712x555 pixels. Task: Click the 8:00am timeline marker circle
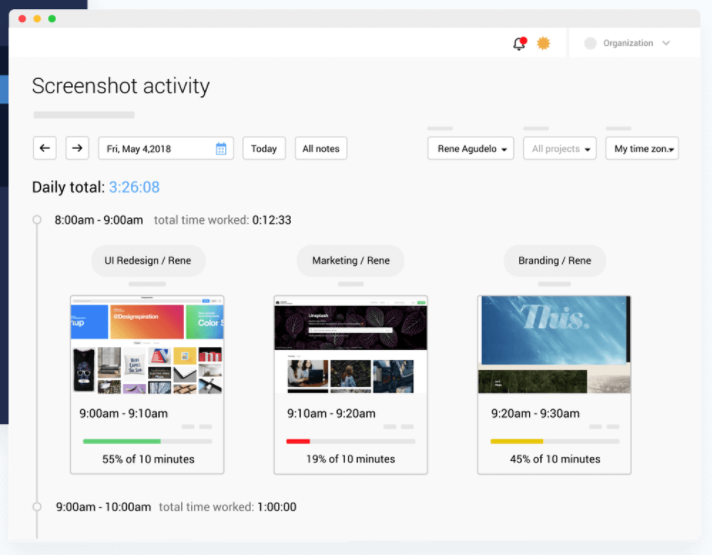(x=37, y=219)
